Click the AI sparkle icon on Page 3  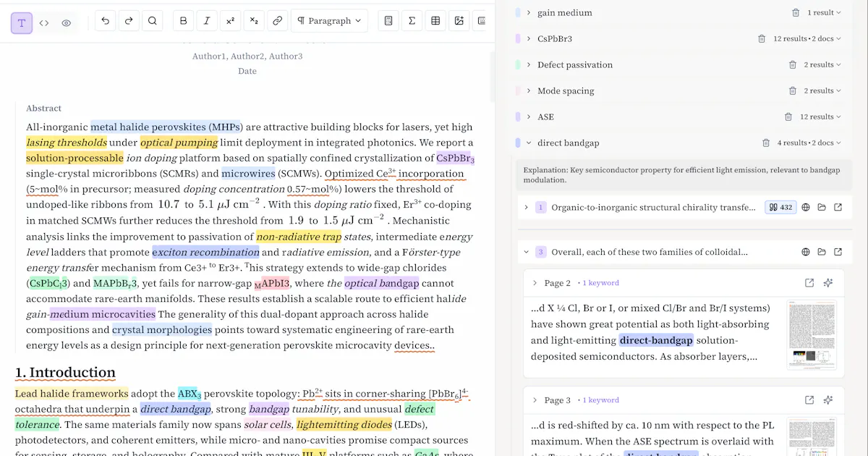(828, 400)
